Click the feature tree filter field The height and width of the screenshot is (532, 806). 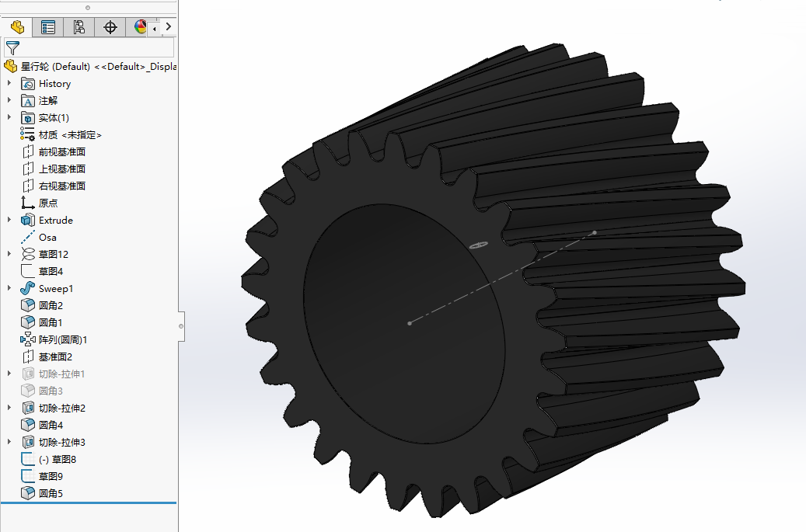click(89, 47)
